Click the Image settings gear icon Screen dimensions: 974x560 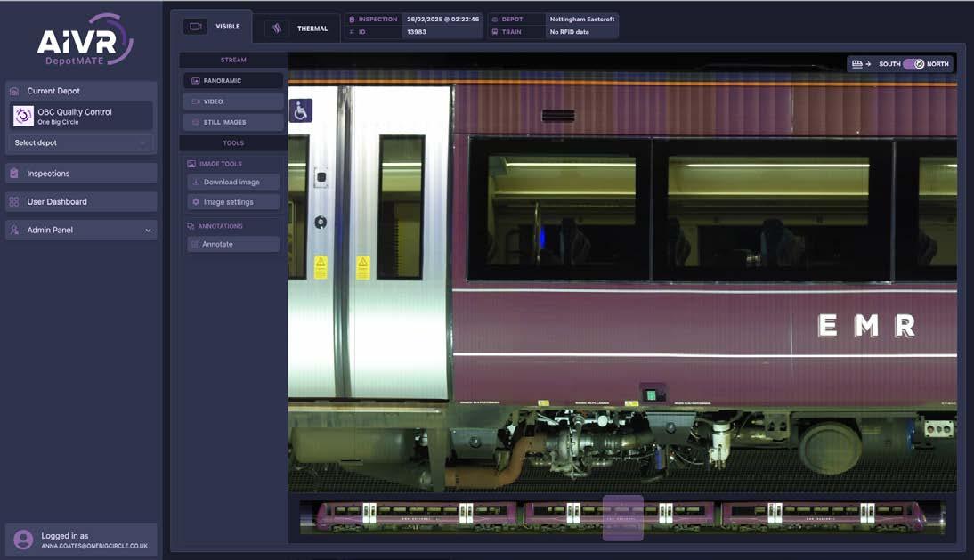[x=196, y=202]
